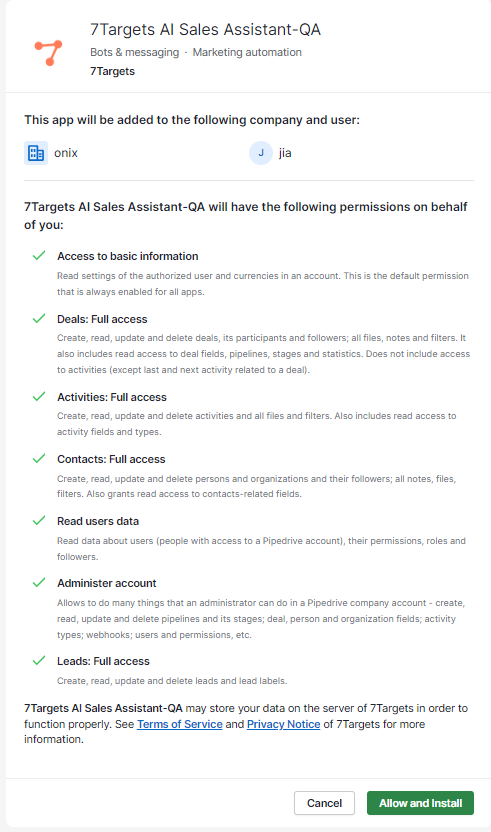Cancel the app installation
The width and height of the screenshot is (491, 832).
pyautogui.click(x=324, y=803)
